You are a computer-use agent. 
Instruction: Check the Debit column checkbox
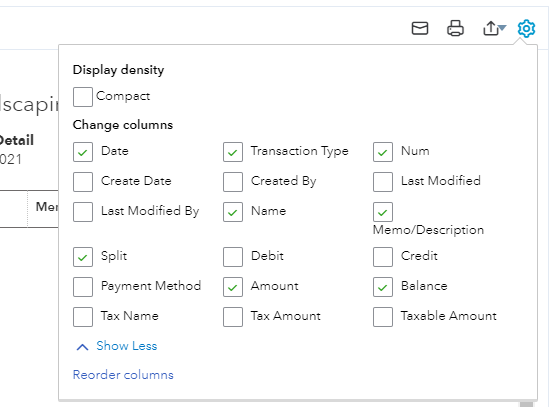click(x=233, y=257)
